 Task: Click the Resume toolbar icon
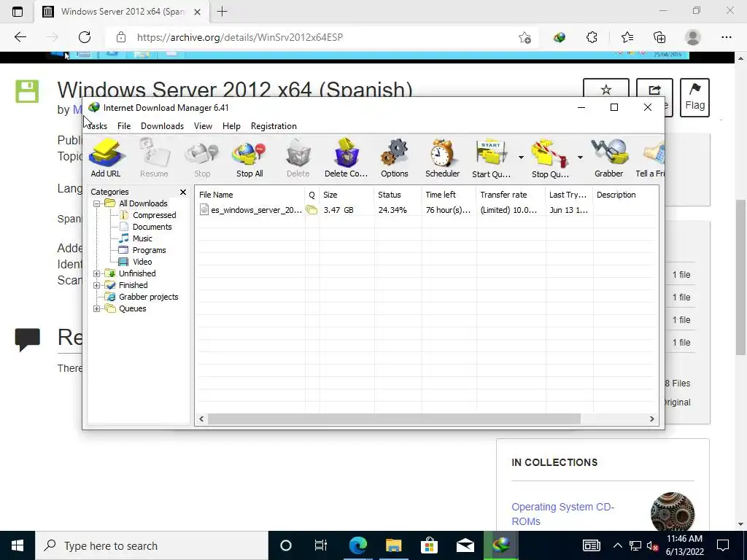tap(154, 158)
